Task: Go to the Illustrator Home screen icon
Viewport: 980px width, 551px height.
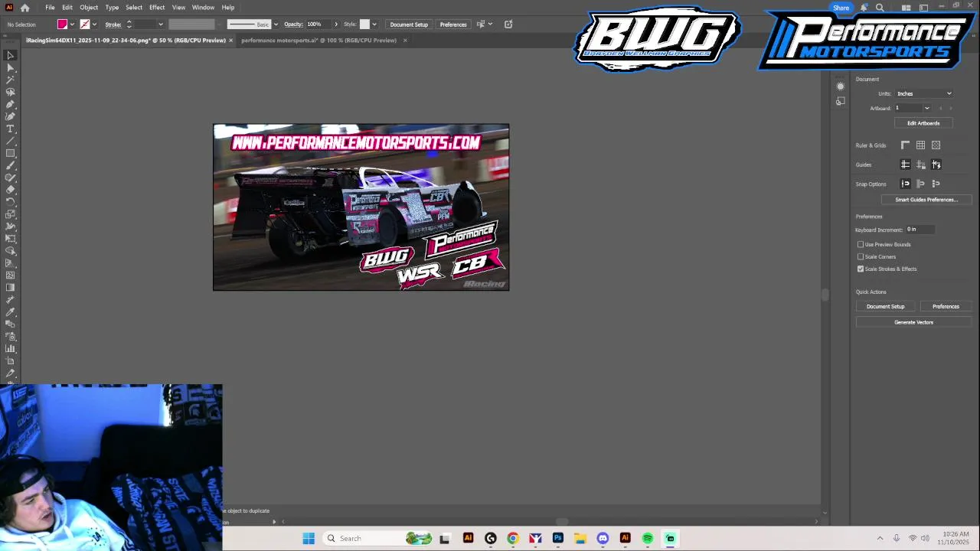Action: (25, 8)
